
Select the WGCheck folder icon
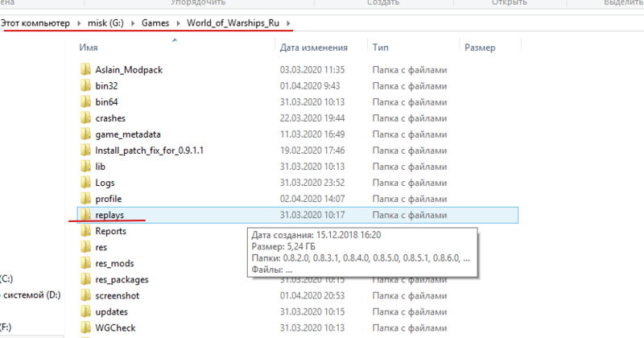[x=85, y=328]
